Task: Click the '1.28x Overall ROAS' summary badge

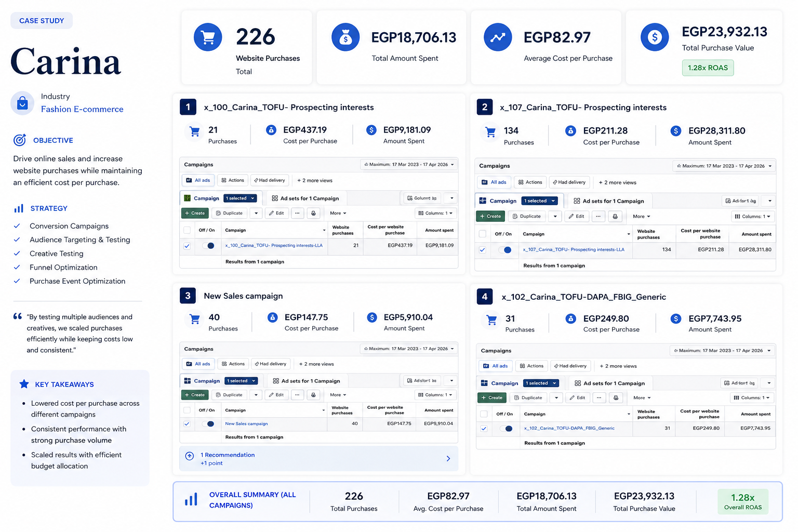Action: click(x=743, y=502)
